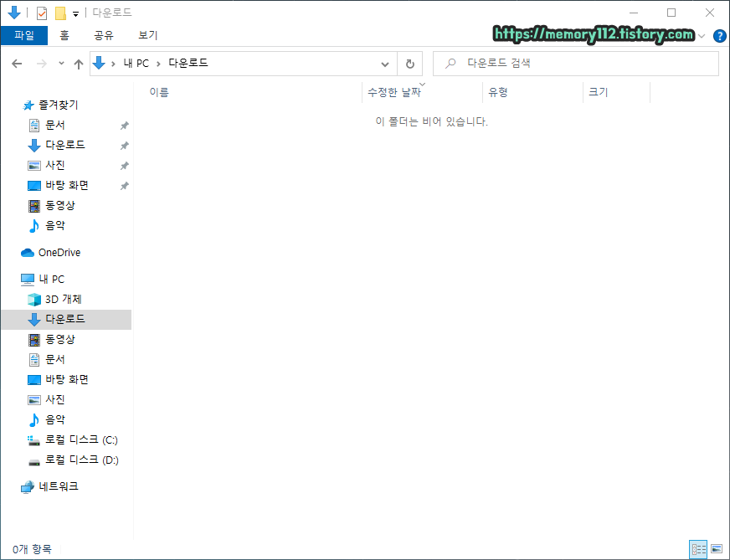The height and width of the screenshot is (560, 730).
Task: Open the quick access toolbar customize dropdown
Action: 75,14
